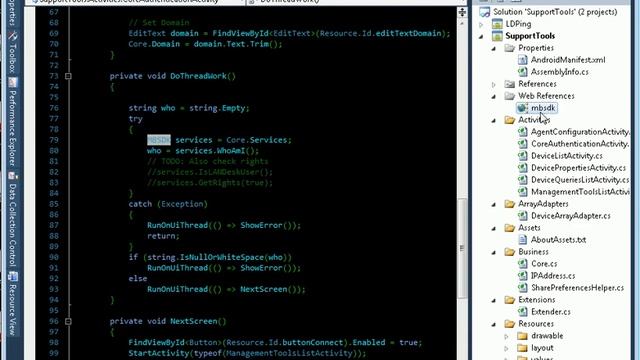Image resolution: width=640 pixels, height=360 pixels.
Task: Open the Resource View side tab
Action: tap(12, 304)
